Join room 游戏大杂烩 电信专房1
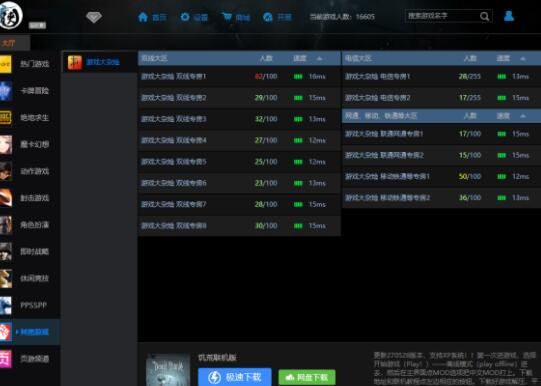The image size is (541, 386). (x=441, y=77)
